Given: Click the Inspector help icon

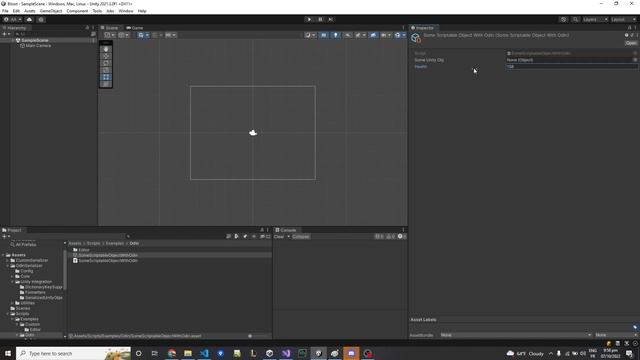Looking at the screenshot, I should pyautogui.click(x=627, y=35).
